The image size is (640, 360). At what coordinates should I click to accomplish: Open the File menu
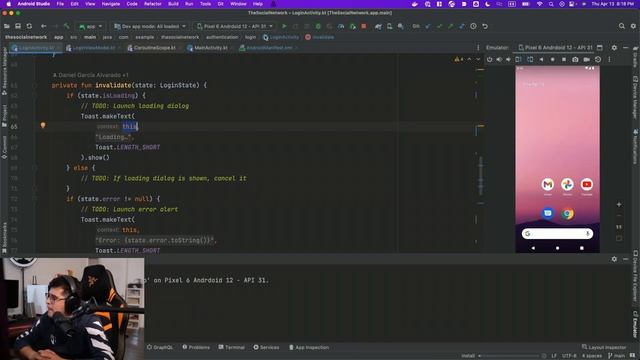(x=60, y=4)
